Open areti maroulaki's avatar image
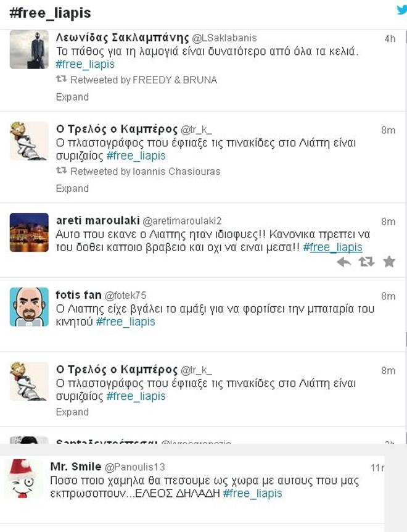Screen dimensions: 407x532 29,233
